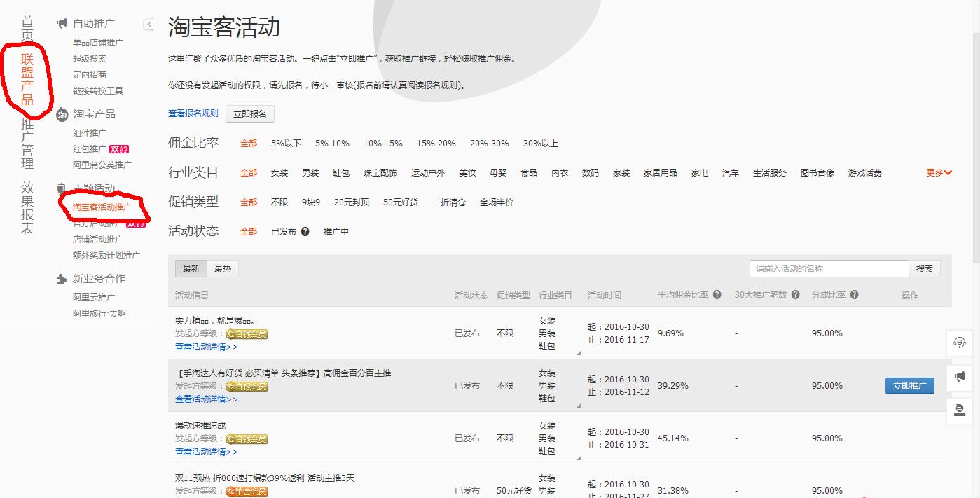Choose 一折清仓 promotion type filter
The image size is (980, 498).
pos(448,201)
